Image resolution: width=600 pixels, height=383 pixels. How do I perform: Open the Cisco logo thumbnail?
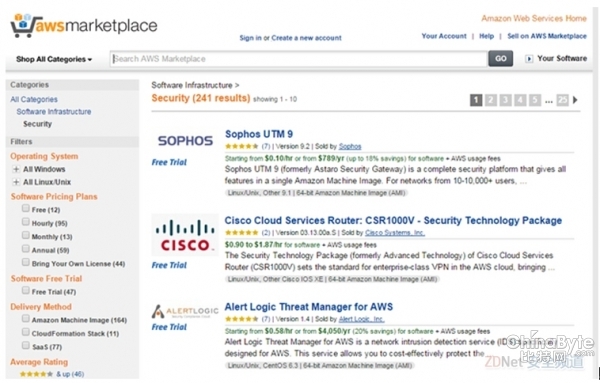pyautogui.click(x=185, y=235)
